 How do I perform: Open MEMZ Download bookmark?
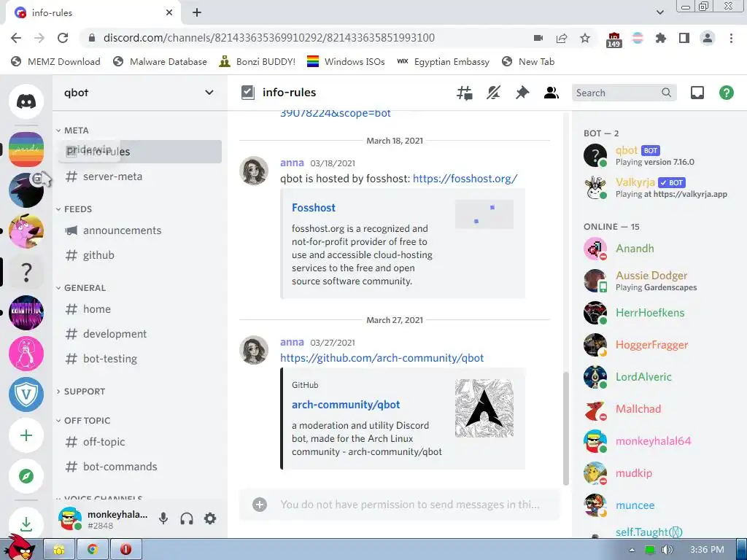[x=55, y=61]
